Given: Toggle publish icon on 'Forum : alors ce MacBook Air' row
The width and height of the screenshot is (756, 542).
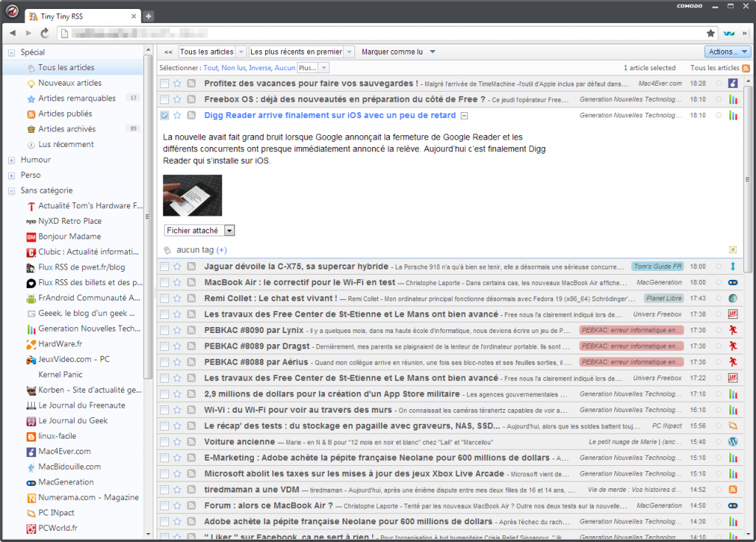Looking at the screenshot, I should click(191, 505).
